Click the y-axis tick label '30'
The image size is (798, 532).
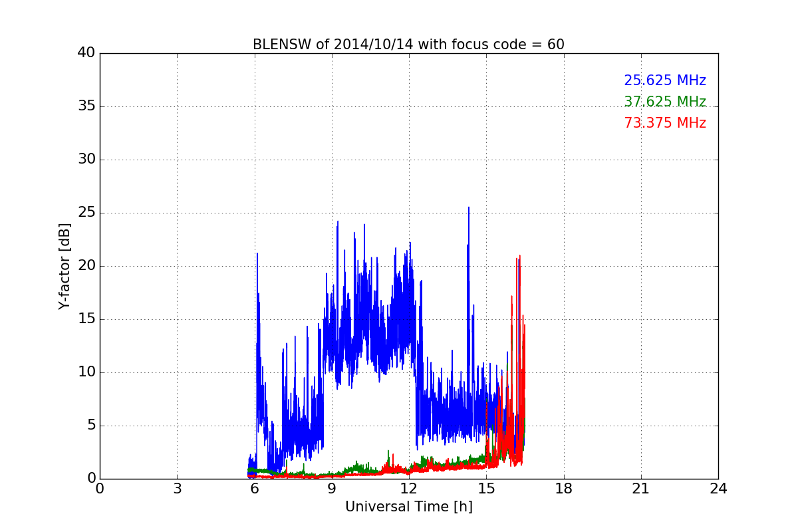pos(86,160)
